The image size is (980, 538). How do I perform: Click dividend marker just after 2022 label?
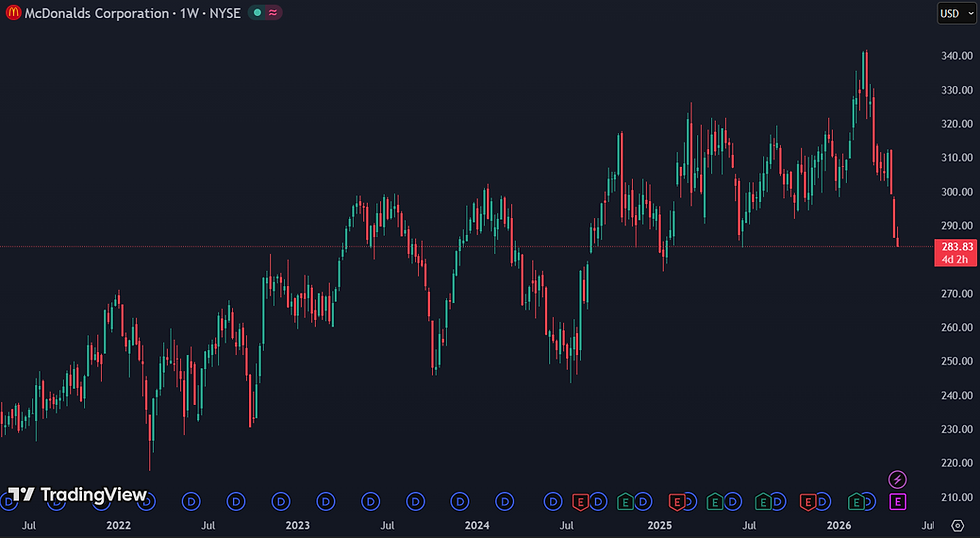pos(146,501)
